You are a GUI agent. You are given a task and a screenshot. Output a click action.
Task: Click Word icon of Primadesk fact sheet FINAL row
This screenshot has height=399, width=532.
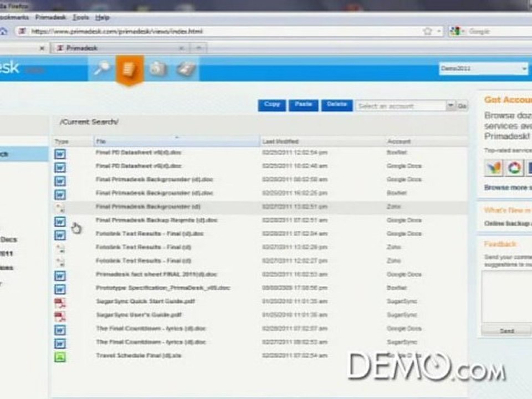pos(60,276)
